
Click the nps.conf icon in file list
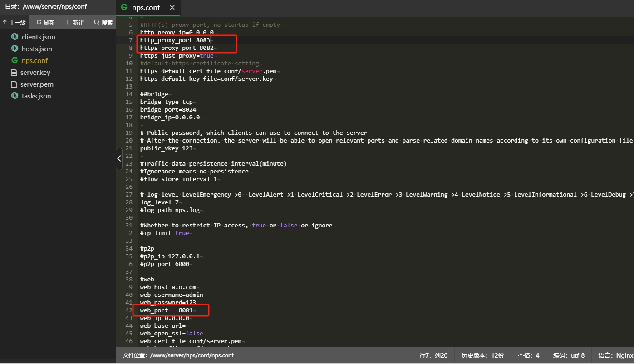[x=15, y=60]
